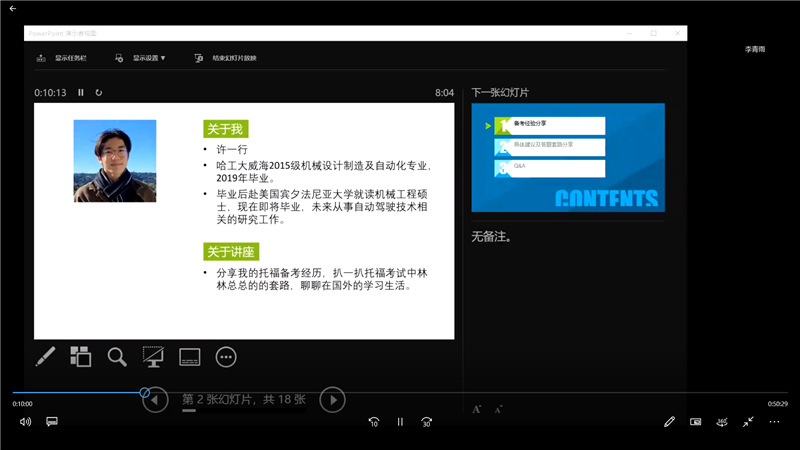This screenshot has height=450, width=800.
Task: Click the next slide CONTENTS thumbnail
Action: pos(567,155)
